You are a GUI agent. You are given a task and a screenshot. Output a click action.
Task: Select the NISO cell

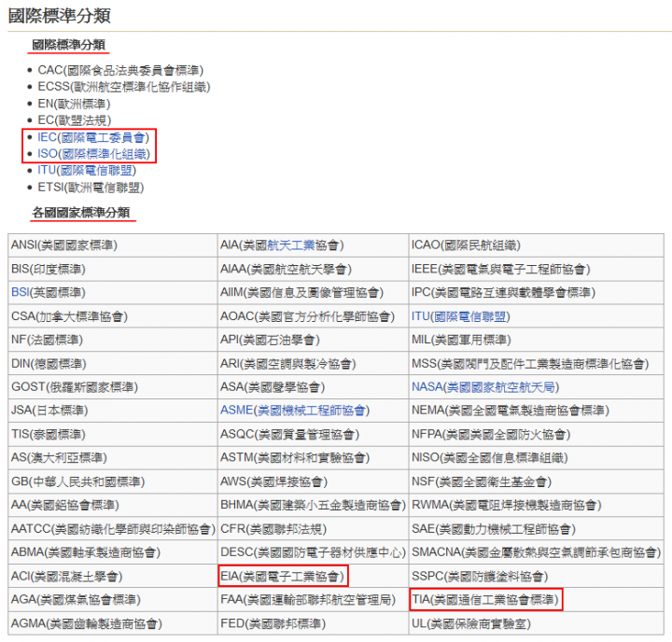pyautogui.click(x=537, y=458)
